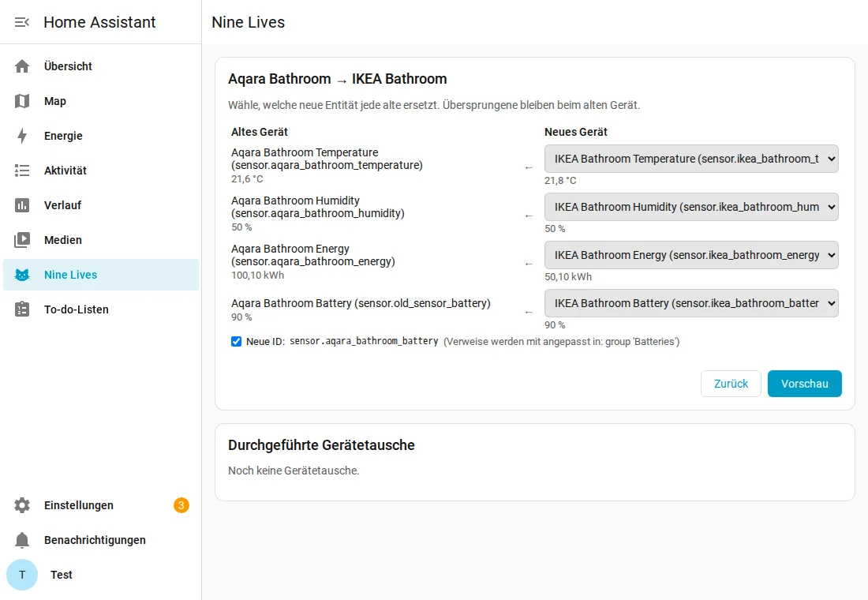The height and width of the screenshot is (600, 868).
Task: Click the To-do-Listen clipboard icon
Action: (x=22, y=309)
